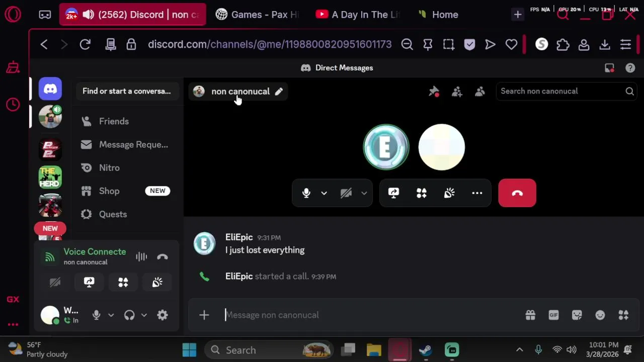Image resolution: width=644 pixels, height=362 pixels.
Task: Open GIF picker
Action: (553, 315)
